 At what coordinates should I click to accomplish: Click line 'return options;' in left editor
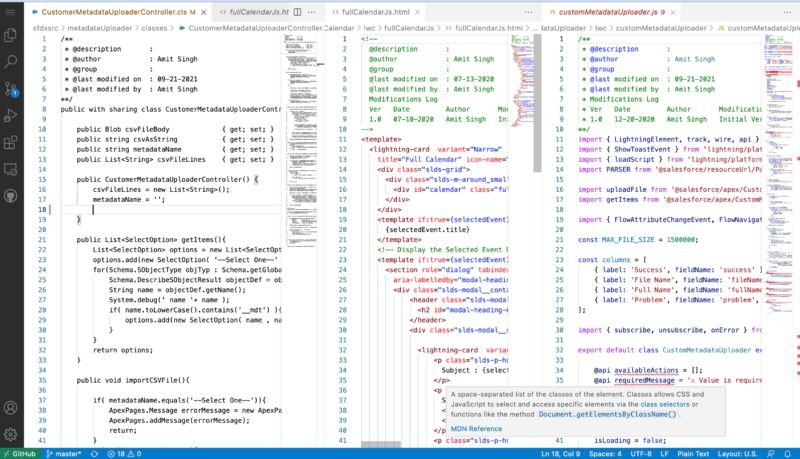(x=122, y=350)
